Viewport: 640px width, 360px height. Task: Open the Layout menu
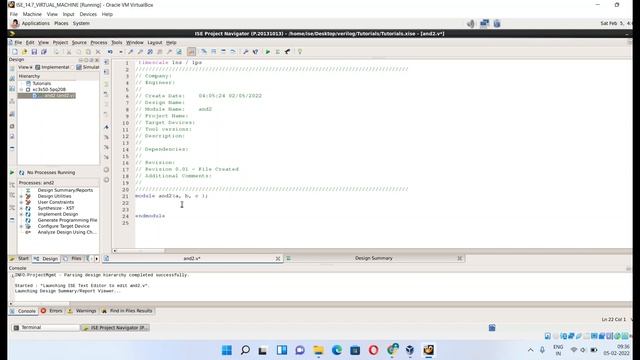(155, 42)
